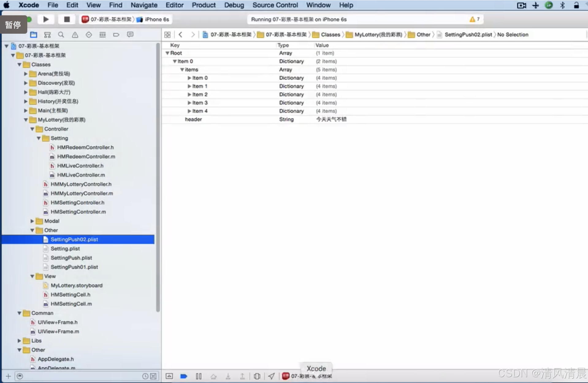Select the iPhone 6s destination in scheme selector
Screen dimensions: 588x383
pyautogui.click(x=153, y=19)
